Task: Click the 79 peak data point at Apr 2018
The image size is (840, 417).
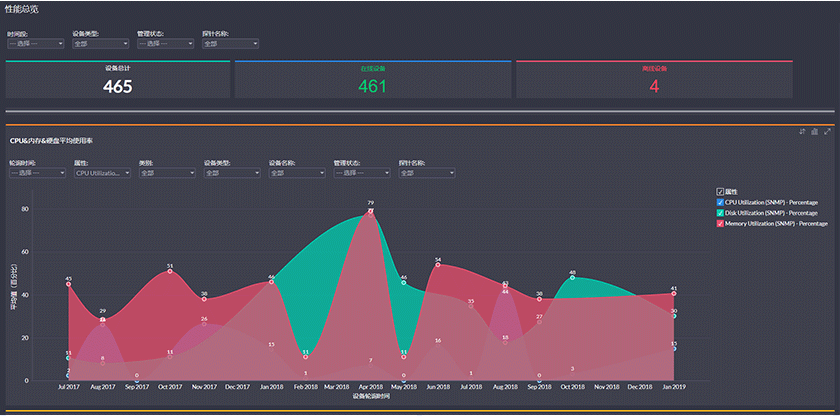Action: click(371, 211)
